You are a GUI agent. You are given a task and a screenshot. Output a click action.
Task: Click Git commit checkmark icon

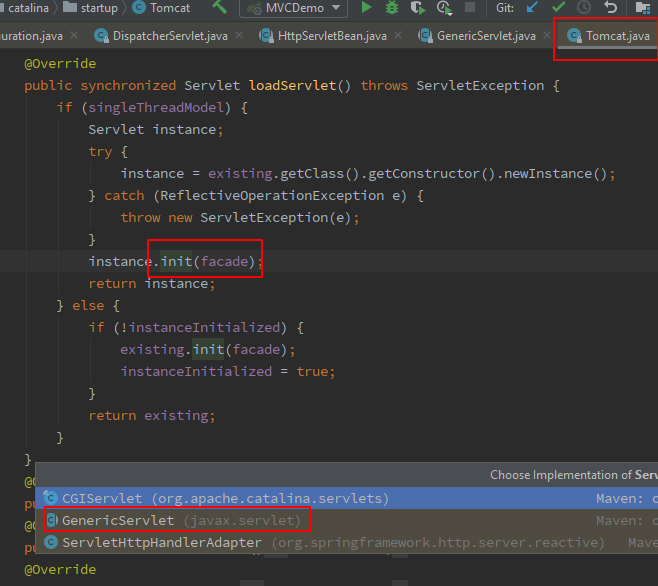pyautogui.click(x=558, y=7)
